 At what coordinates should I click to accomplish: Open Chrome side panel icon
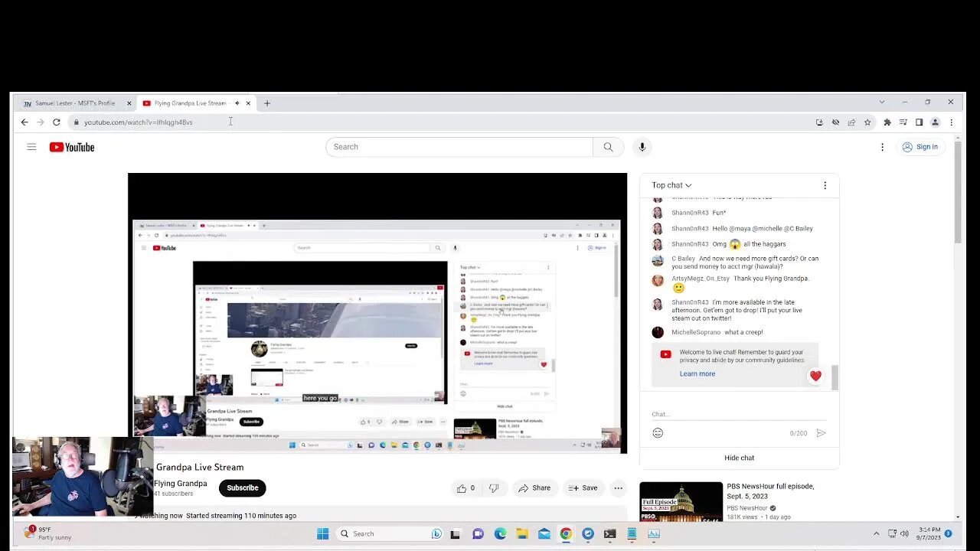[919, 122]
